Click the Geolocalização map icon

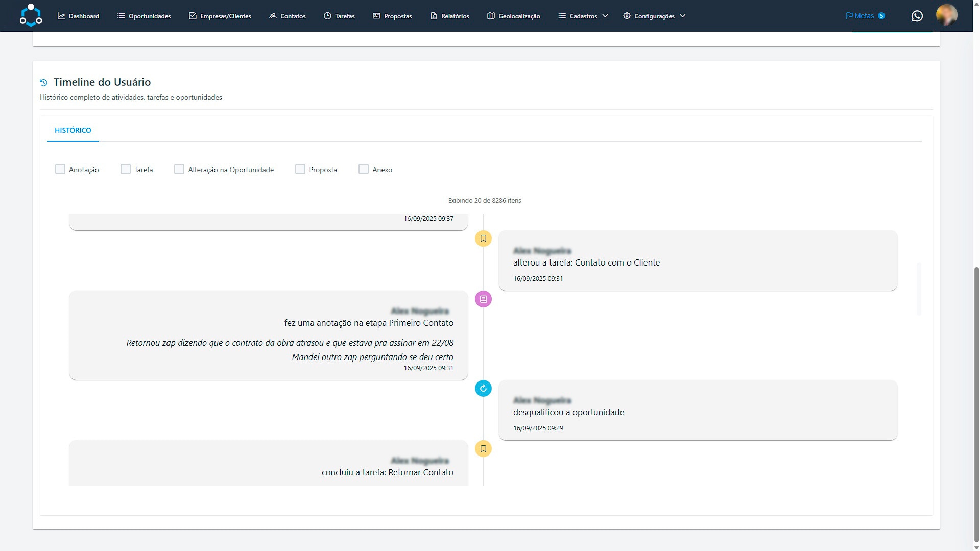491,16
